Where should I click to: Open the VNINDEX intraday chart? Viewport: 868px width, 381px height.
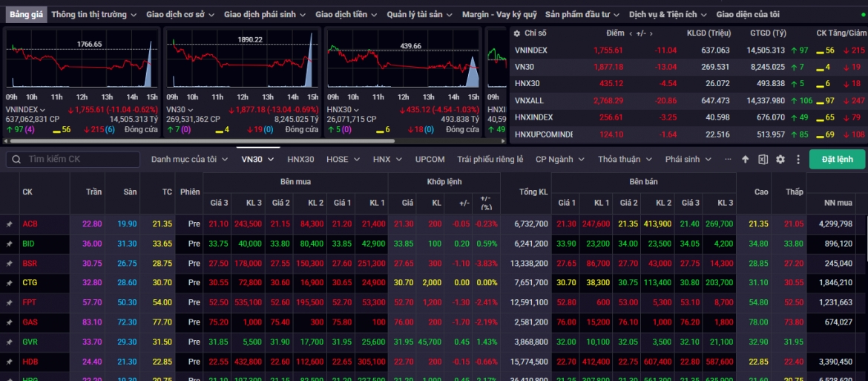click(82, 59)
